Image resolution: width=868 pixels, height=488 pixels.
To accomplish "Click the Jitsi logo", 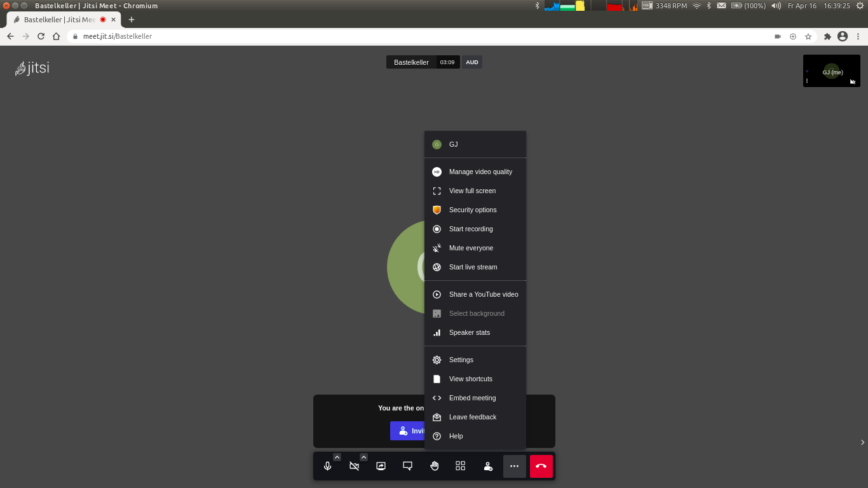I will coord(32,68).
